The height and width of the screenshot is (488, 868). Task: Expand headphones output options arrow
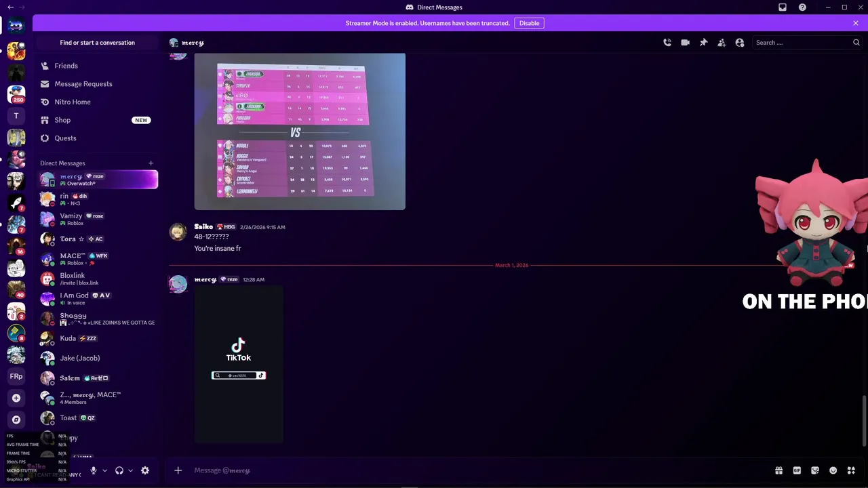[x=130, y=470]
